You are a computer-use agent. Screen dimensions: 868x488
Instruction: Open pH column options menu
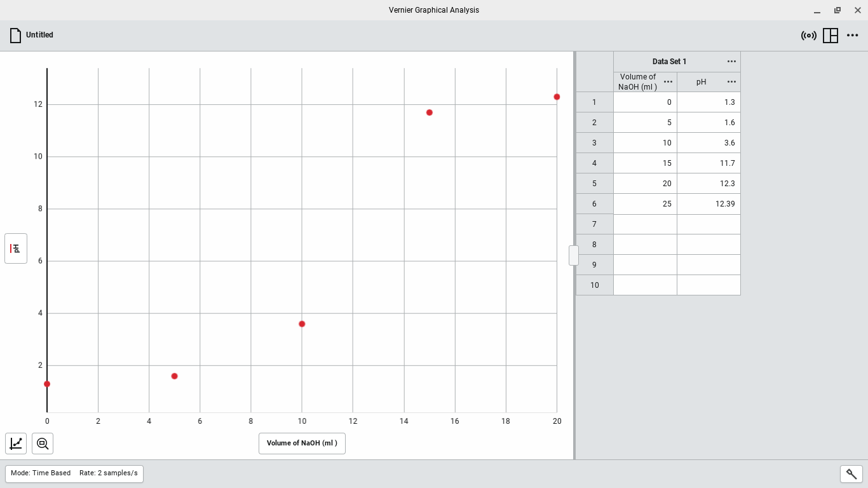click(731, 82)
